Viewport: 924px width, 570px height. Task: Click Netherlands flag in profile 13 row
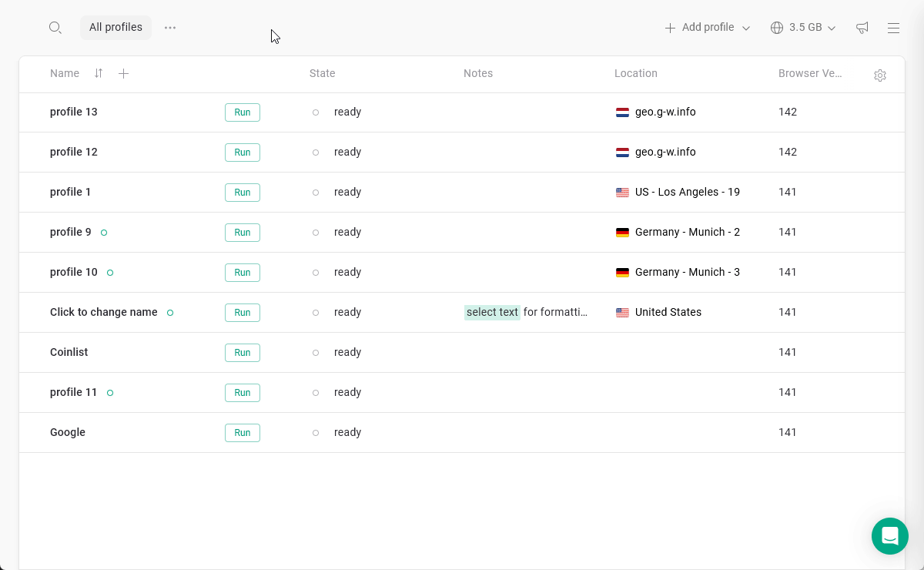click(622, 112)
